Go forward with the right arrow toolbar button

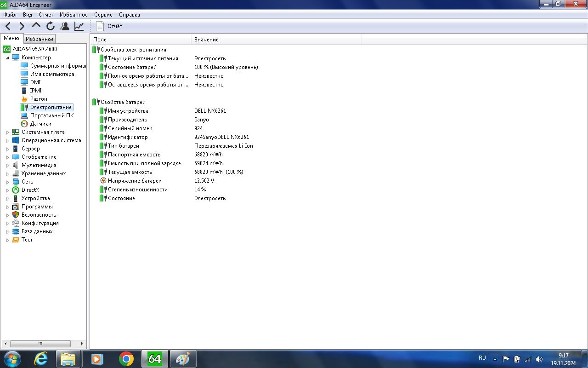pyautogui.click(x=22, y=26)
